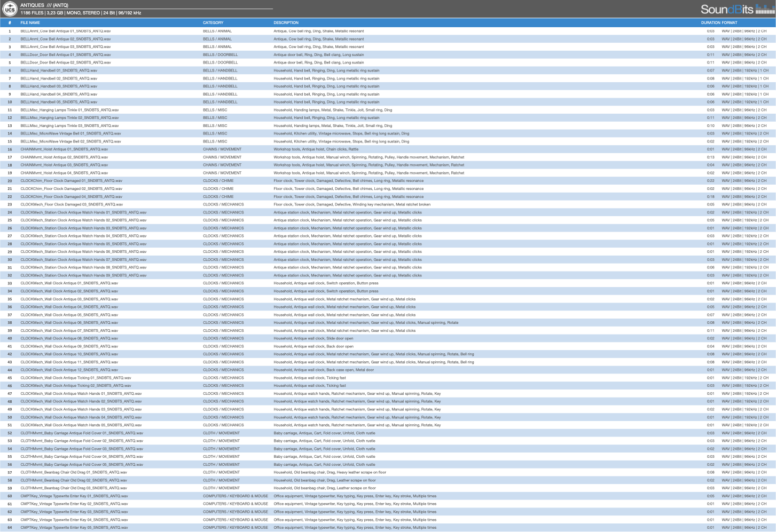
Task: Click the FILE NAME column header
Action: pyautogui.click(x=30, y=23)
